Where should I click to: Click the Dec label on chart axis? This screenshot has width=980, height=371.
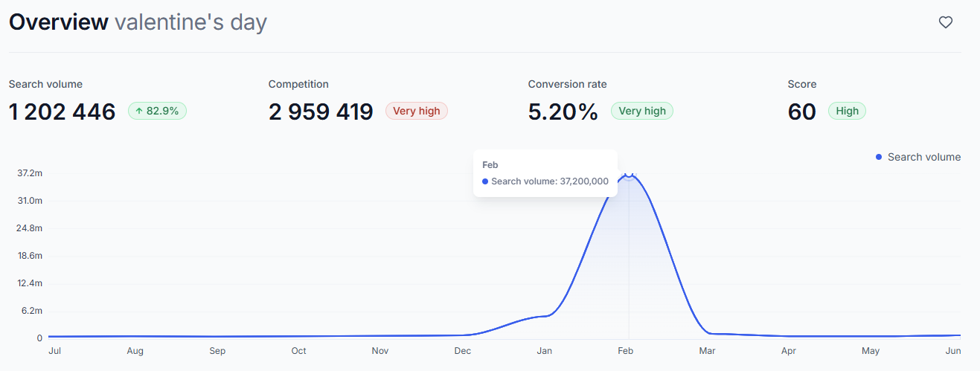(462, 351)
